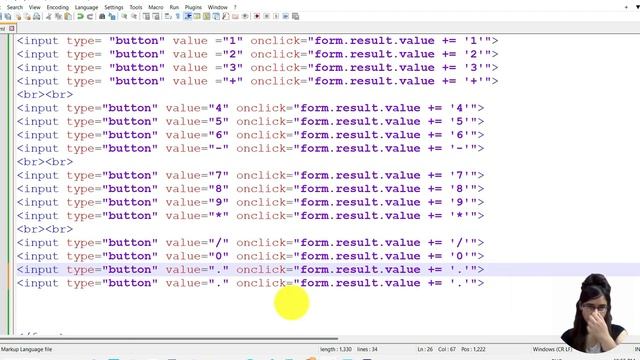This screenshot has height=360, width=640.
Task: Click 'Col : 67' in status bar
Action: click(x=447, y=349)
